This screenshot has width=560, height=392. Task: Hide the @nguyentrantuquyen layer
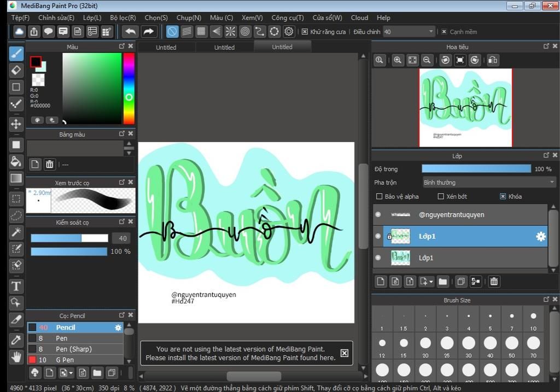point(378,214)
